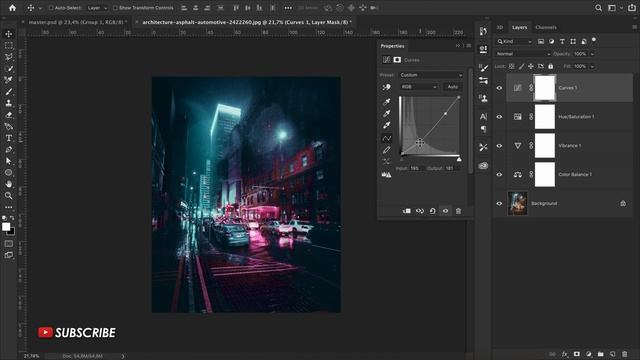
Task: Select the Hand tool
Action: pyautogui.click(x=9, y=184)
